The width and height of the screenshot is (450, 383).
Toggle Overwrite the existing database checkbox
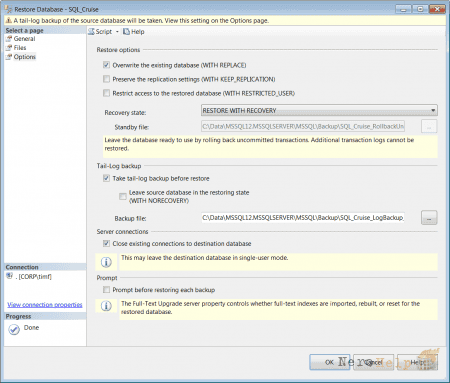pyautogui.click(x=106, y=65)
